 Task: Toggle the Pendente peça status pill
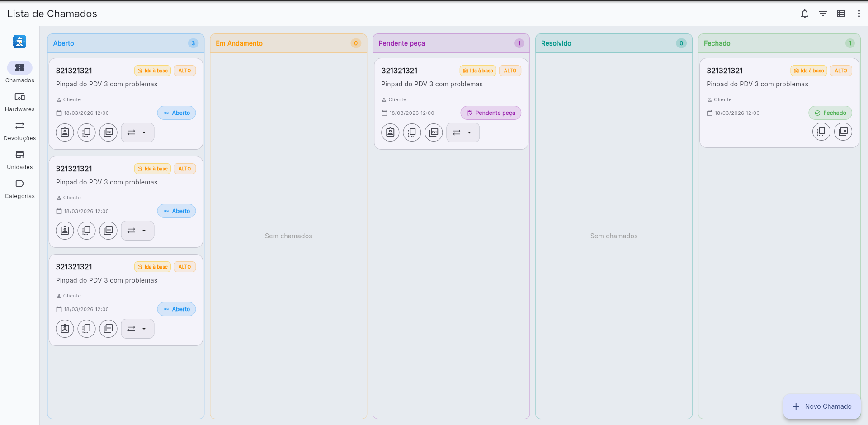click(491, 113)
